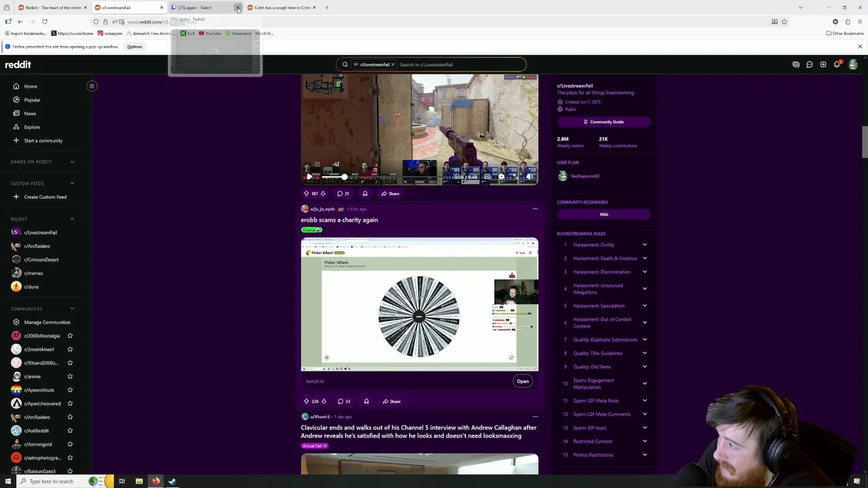Collapse the Communities section
This screenshot has width=868, height=488.
click(72, 308)
